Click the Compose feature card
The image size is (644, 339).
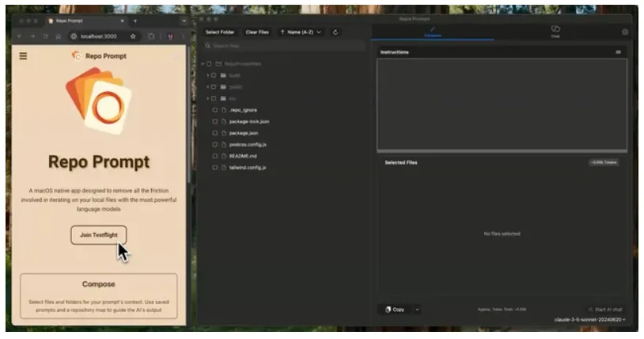click(99, 295)
